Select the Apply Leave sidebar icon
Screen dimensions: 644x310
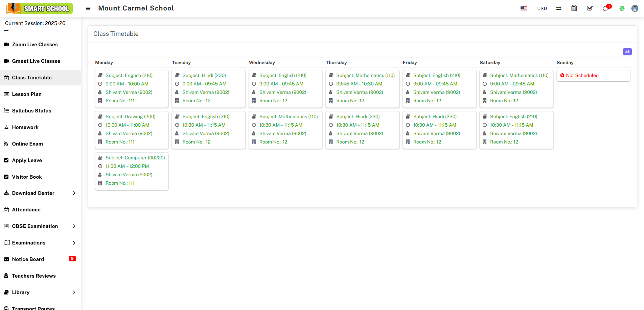click(x=6, y=160)
